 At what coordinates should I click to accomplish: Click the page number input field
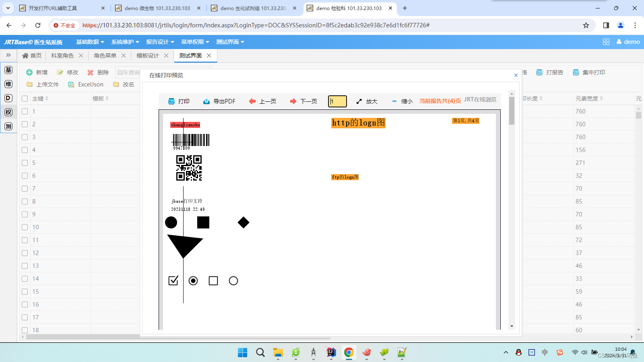tap(337, 101)
